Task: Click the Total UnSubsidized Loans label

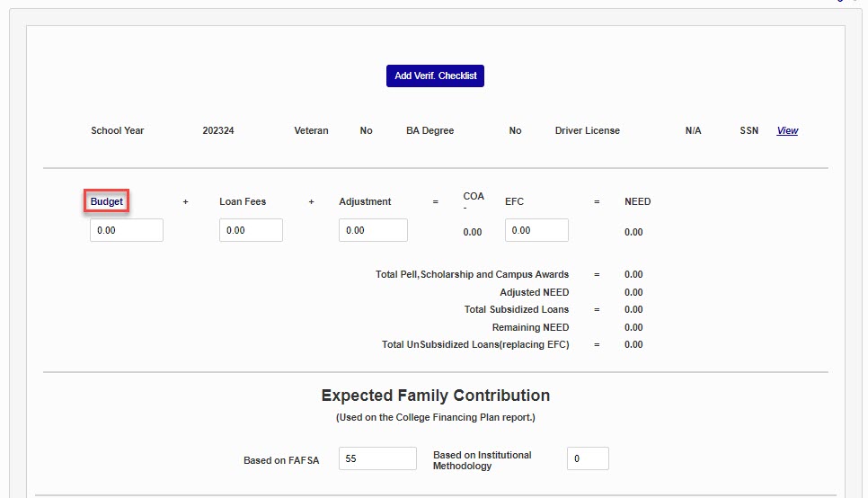Action: [474, 345]
